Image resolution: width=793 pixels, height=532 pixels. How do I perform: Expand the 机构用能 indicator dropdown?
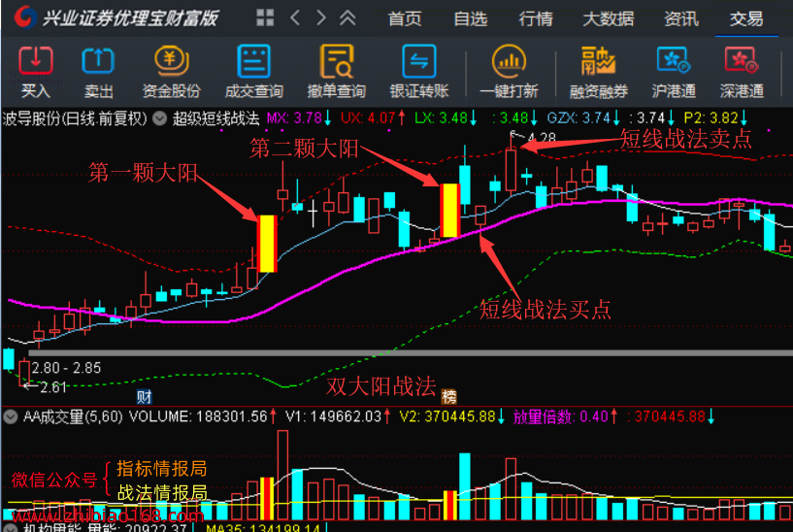coord(10,528)
